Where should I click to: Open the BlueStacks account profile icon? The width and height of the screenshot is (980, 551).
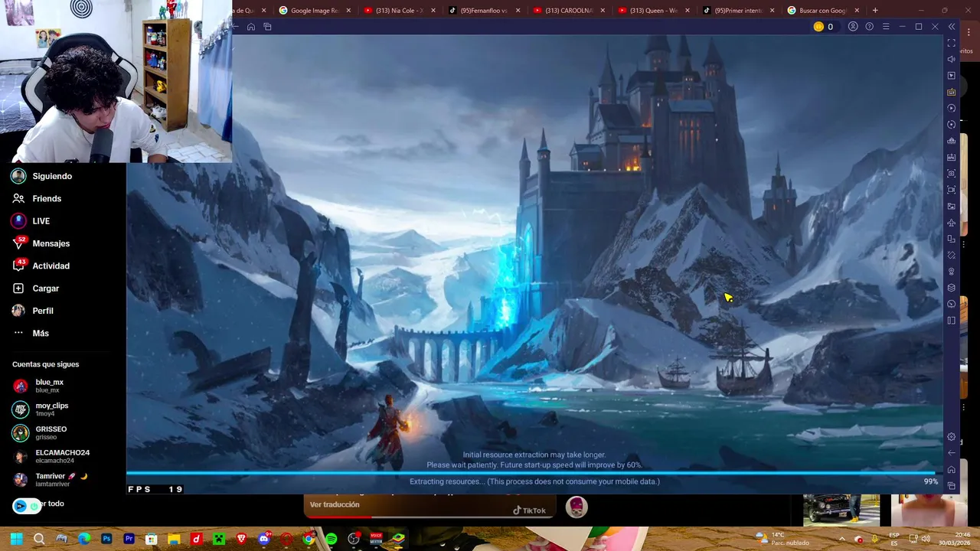pos(853,27)
